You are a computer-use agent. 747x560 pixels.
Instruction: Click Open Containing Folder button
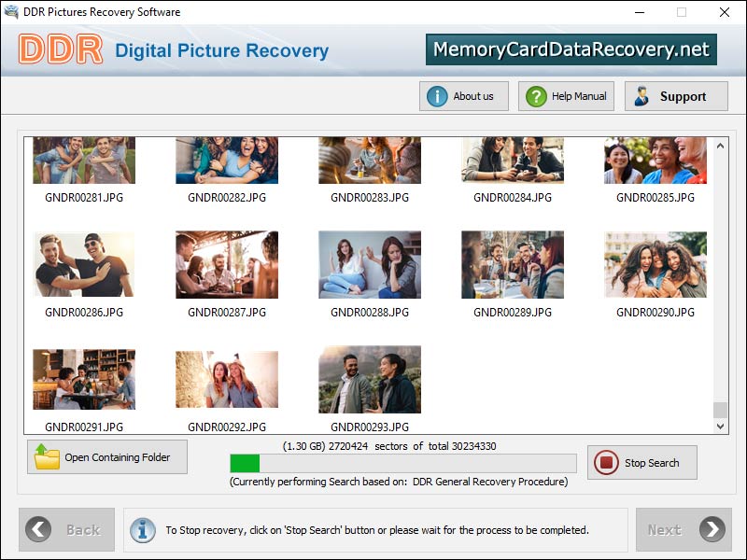coord(107,456)
